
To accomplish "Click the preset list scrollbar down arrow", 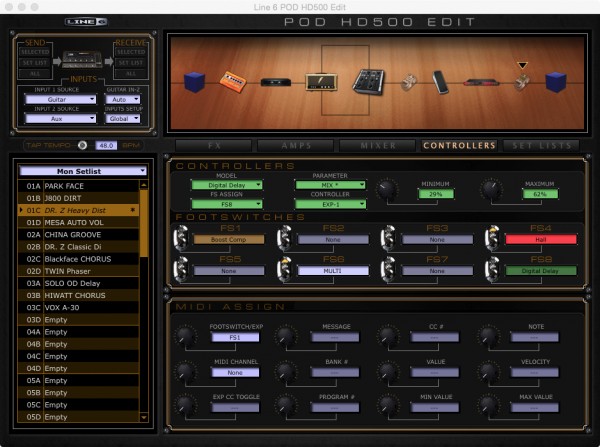I will pyautogui.click(x=144, y=417).
